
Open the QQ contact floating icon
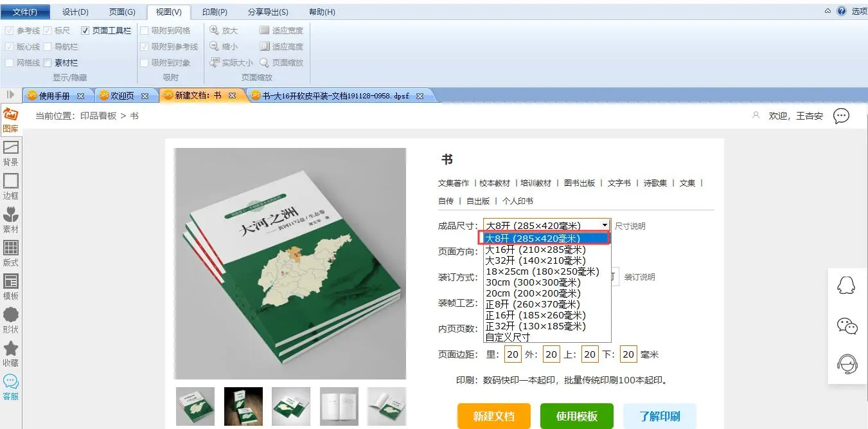pyautogui.click(x=847, y=285)
